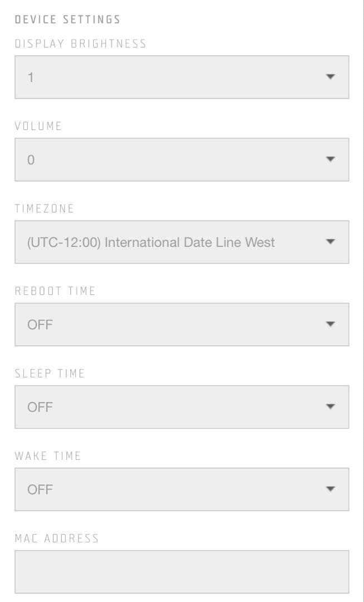
Task: Click the Wake Time label
Action: (48, 456)
